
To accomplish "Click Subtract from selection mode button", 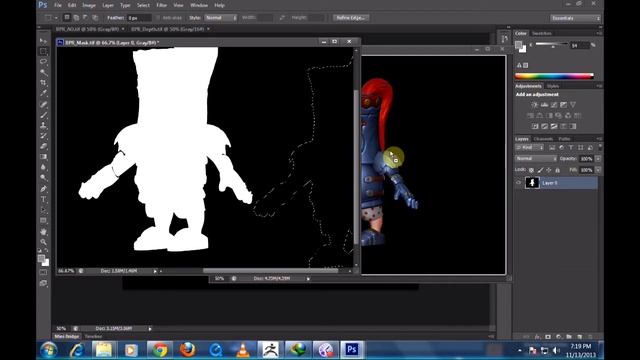I will coord(86,18).
